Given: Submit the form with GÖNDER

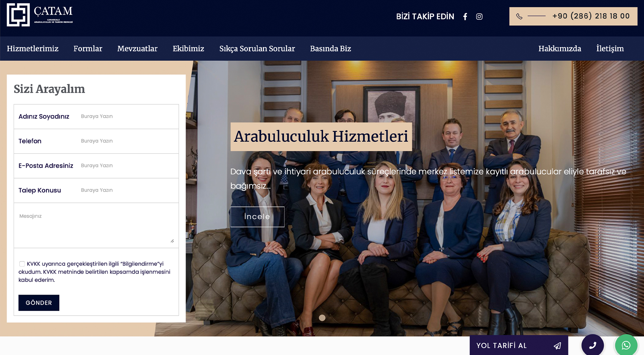Looking at the screenshot, I should pos(39,303).
